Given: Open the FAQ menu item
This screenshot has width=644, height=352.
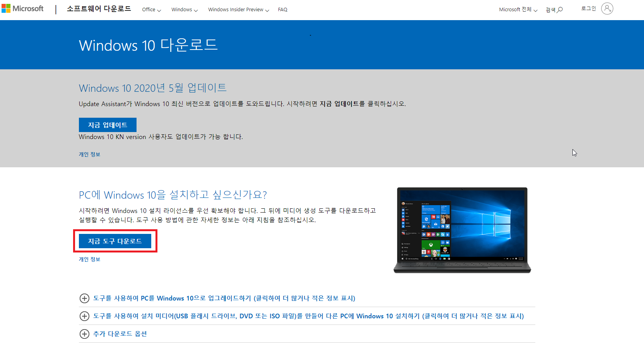Looking at the screenshot, I should click(283, 10).
